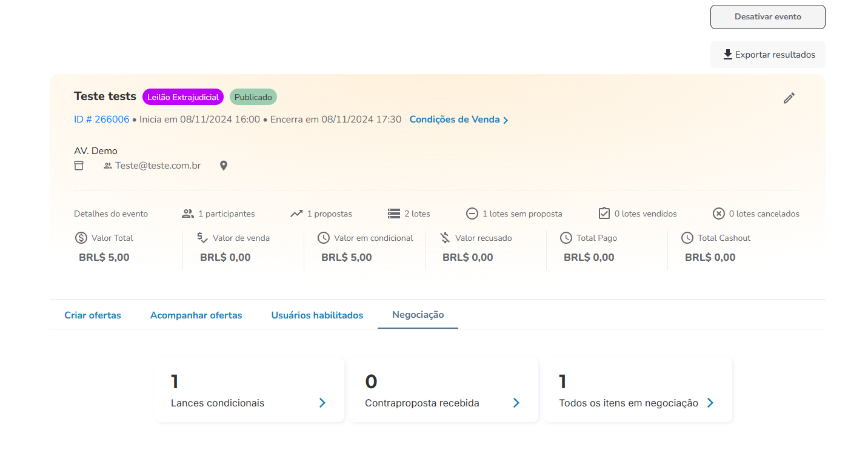
Task: Click the pencil edit event icon
Action: pyautogui.click(x=789, y=98)
